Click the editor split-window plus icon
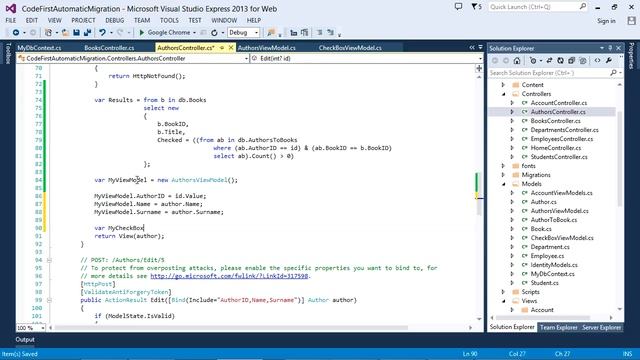Image resolution: width=640 pixels, height=360 pixels. point(479,68)
